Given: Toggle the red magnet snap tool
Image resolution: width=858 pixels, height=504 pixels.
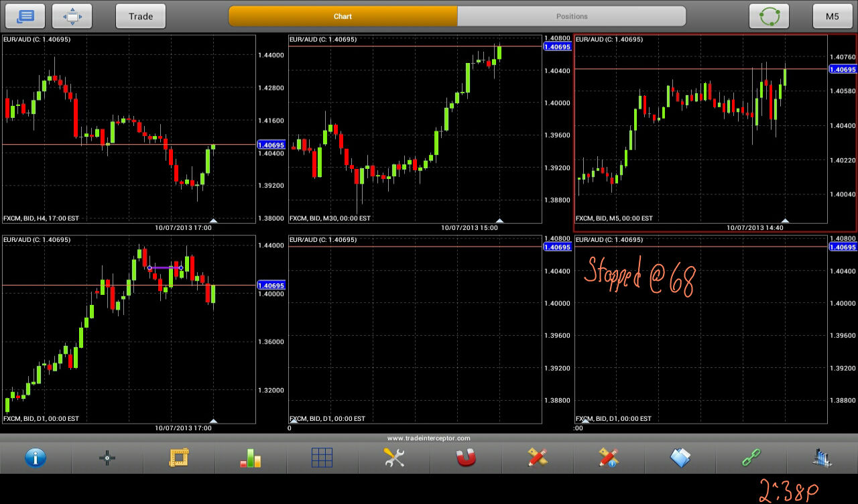Looking at the screenshot, I should point(465,458).
